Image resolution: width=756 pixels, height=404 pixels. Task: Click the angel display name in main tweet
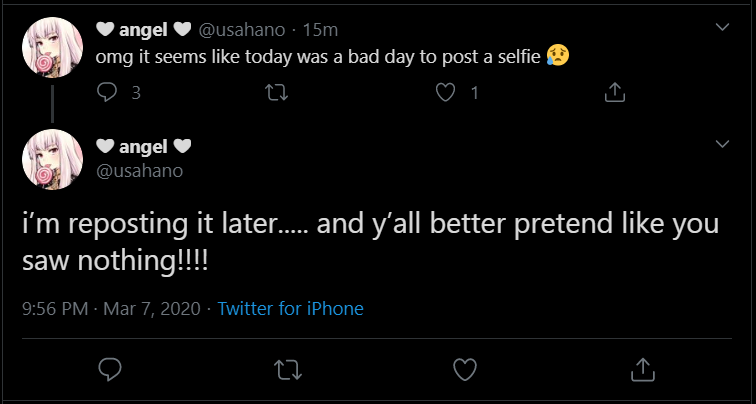click(143, 147)
